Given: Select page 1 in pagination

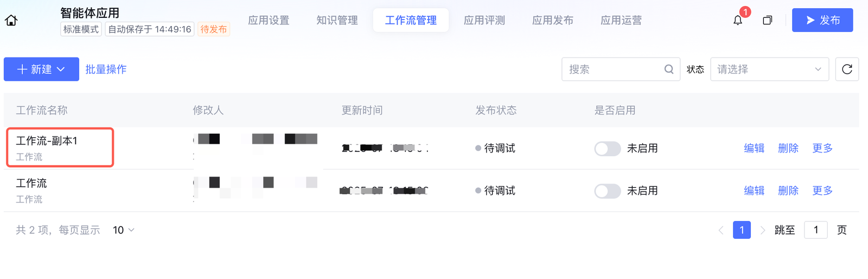Looking at the screenshot, I should (742, 230).
